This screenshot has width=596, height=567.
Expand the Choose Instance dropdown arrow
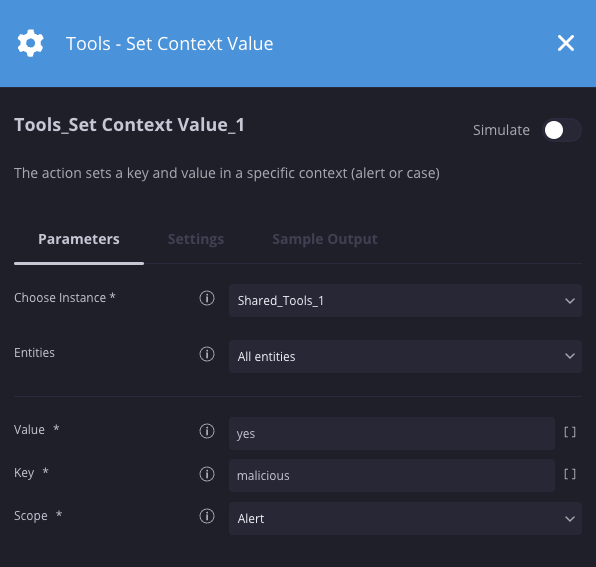(x=569, y=301)
